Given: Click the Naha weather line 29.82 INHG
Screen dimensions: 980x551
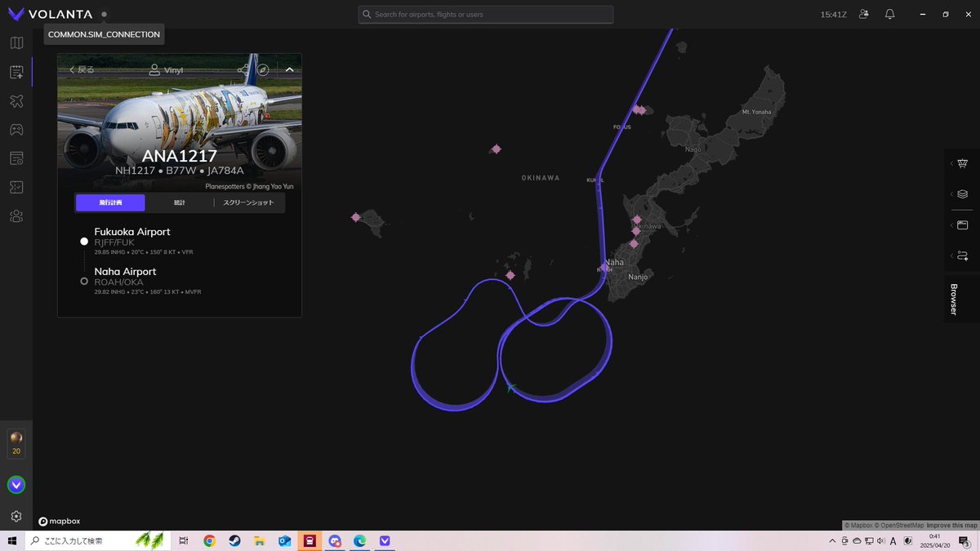Looking at the screenshot, I should tap(148, 291).
